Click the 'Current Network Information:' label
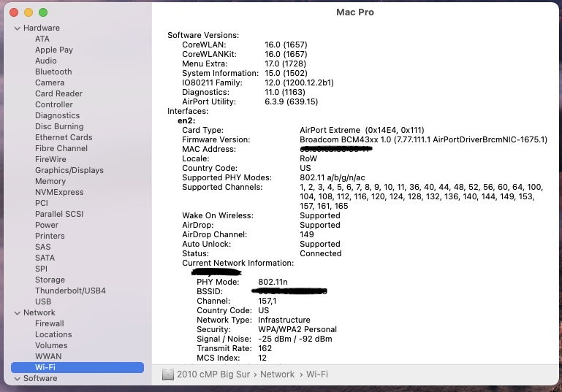The height and width of the screenshot is (392, 562). coord(238,263)
